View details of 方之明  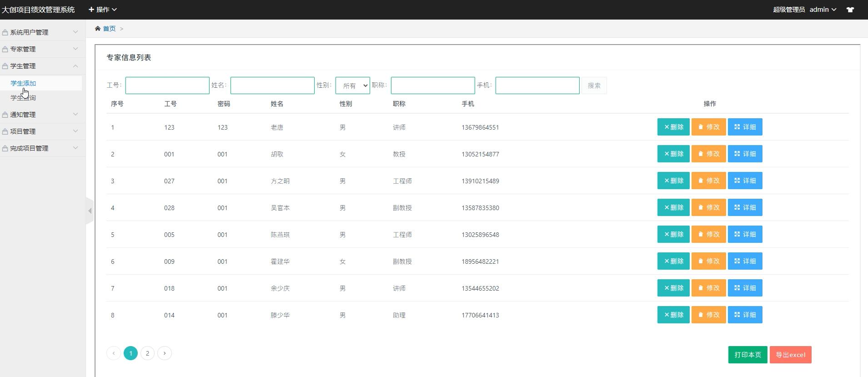[745, 181]
